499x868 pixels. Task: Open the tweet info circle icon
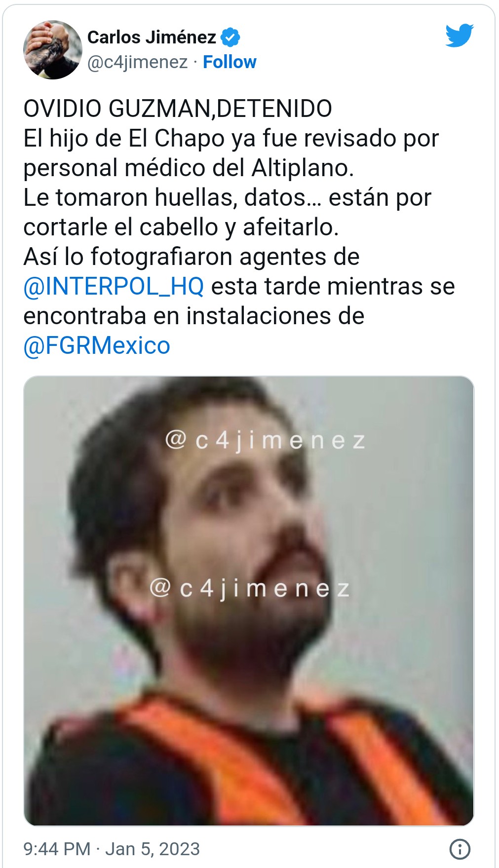[460, 849]
